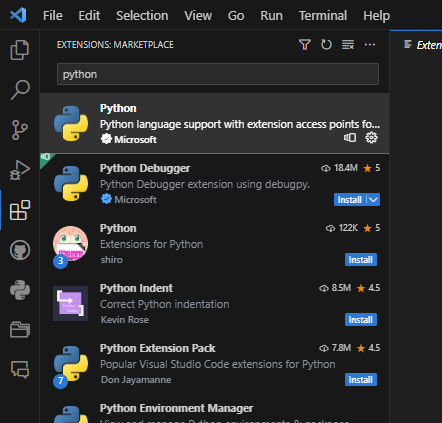Open the GitHub view in activity bar

(20, 250)
